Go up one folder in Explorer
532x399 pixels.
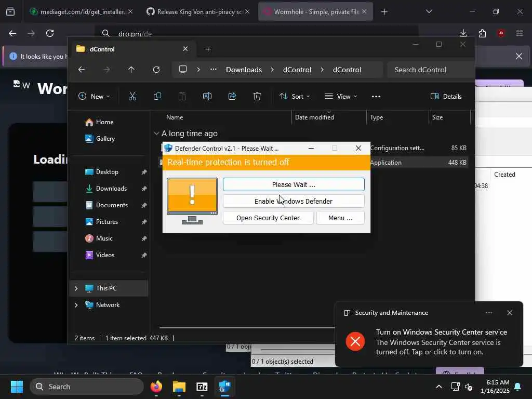pos(131,70)
